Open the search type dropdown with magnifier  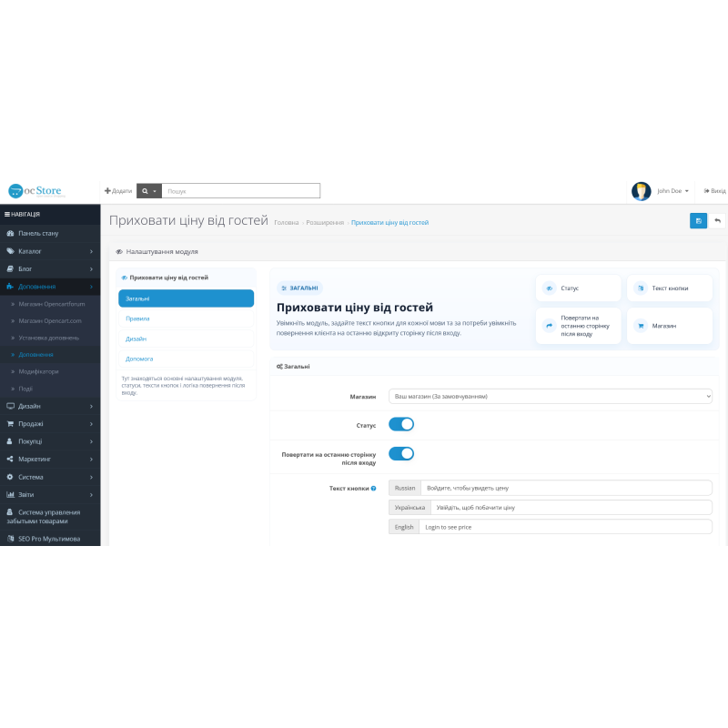[149, 191]
